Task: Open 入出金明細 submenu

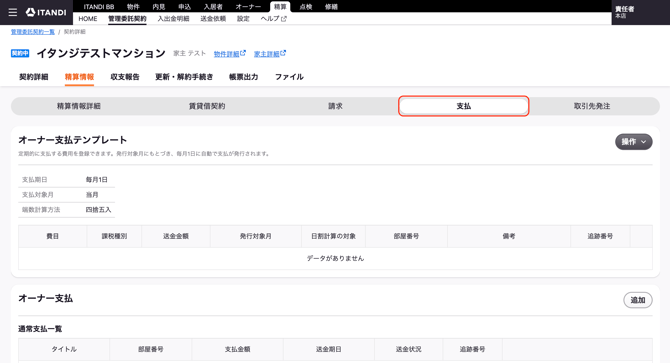Action: pyautogui.click(x=173, y=19)
